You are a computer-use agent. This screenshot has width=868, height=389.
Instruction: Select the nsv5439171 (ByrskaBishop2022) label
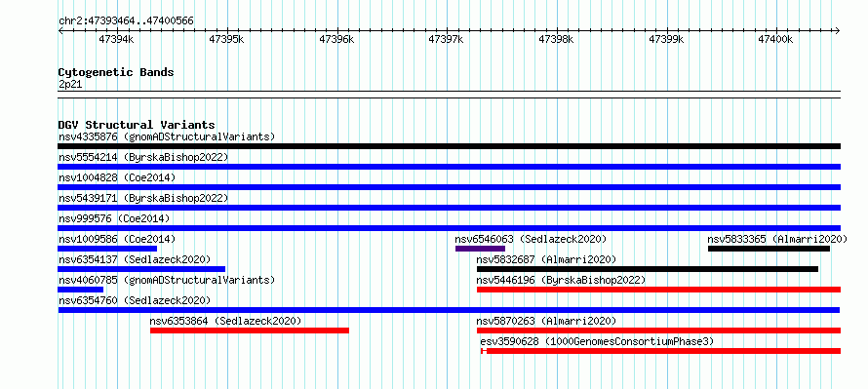pyautogui.click(x=143, y=198)
